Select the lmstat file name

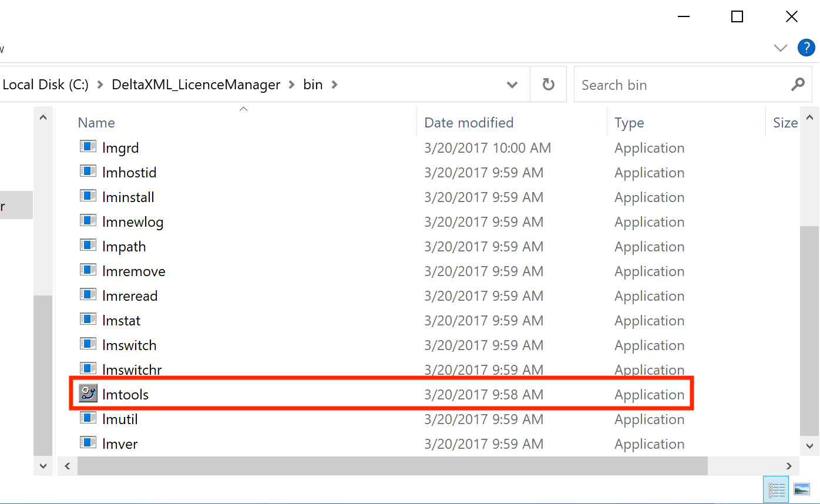click(122, 321)
